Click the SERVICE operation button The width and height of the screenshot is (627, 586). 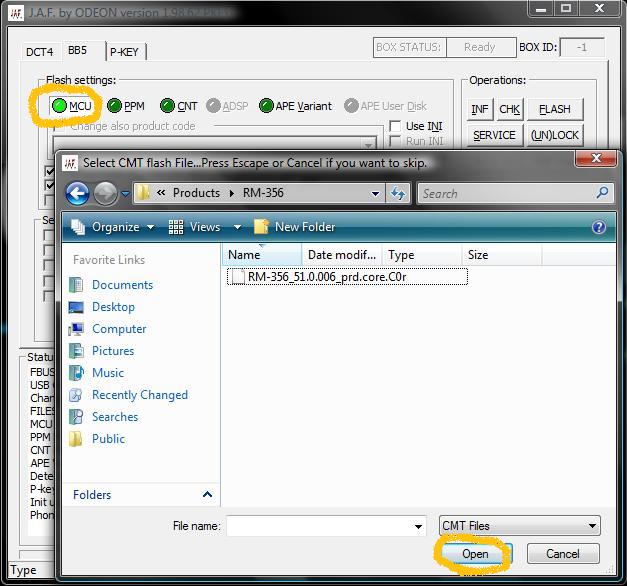(495, 135)
